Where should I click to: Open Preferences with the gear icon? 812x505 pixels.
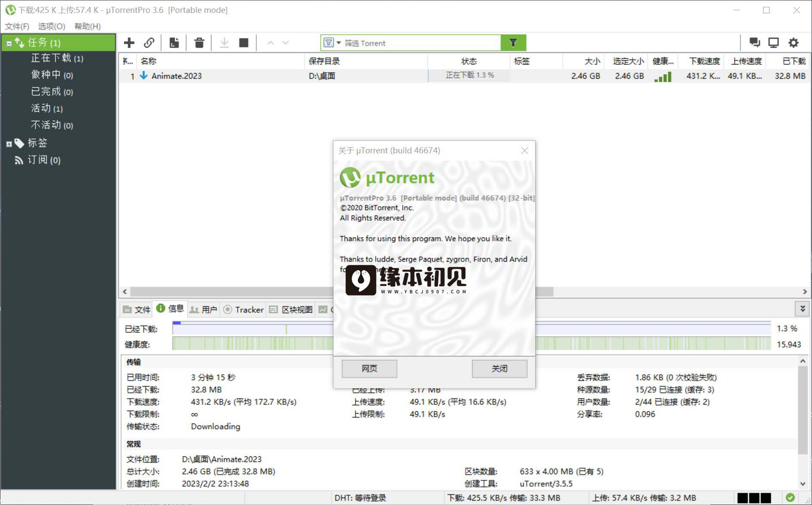[x=794, y=43]
